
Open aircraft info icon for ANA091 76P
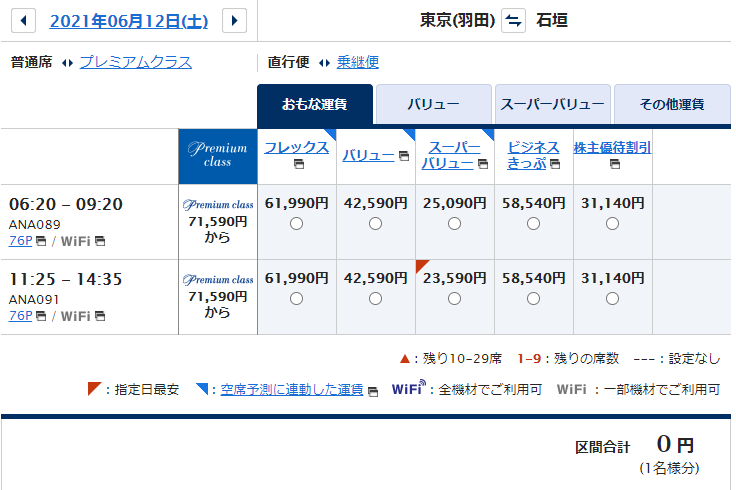[x=41, y=316]
